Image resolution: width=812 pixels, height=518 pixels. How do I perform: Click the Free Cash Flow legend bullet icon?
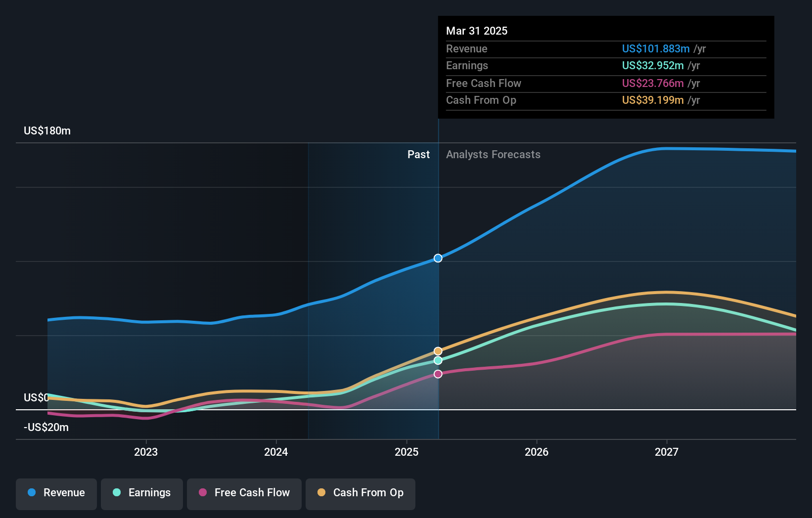[203, 493]
